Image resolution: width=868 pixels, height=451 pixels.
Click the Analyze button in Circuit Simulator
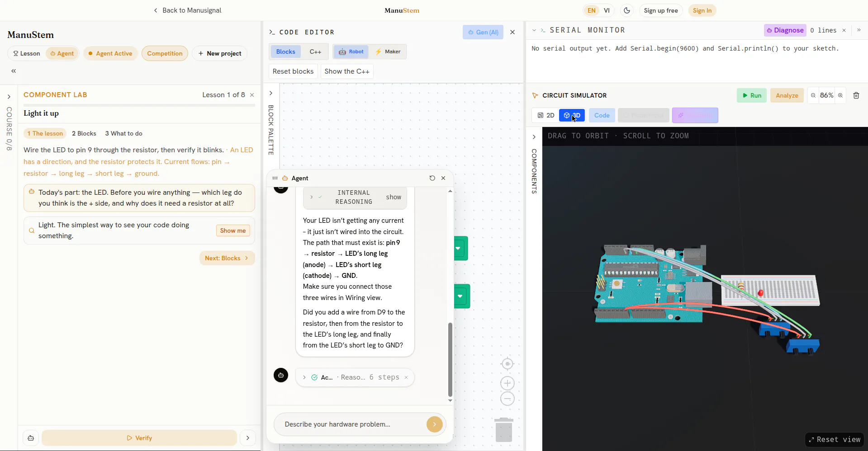787,95
